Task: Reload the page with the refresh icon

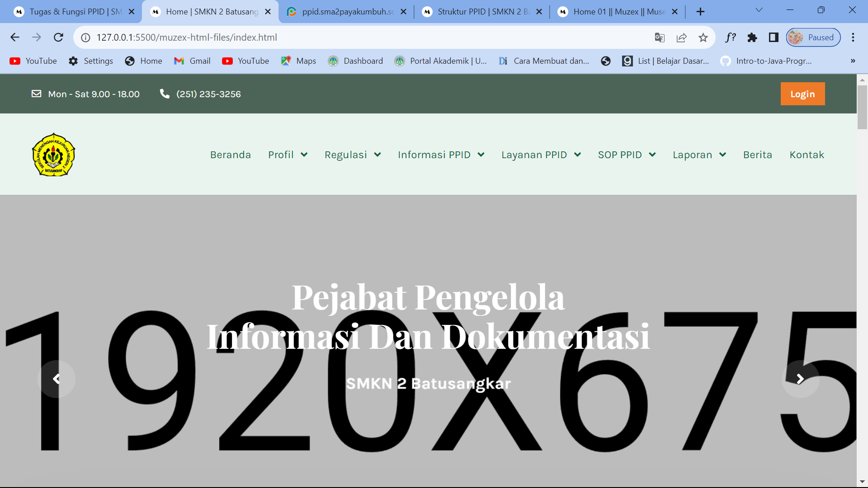Action: 58,38
